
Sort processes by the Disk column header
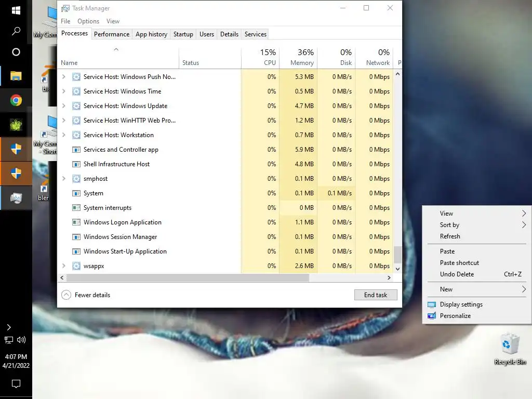tap(336, 58)
